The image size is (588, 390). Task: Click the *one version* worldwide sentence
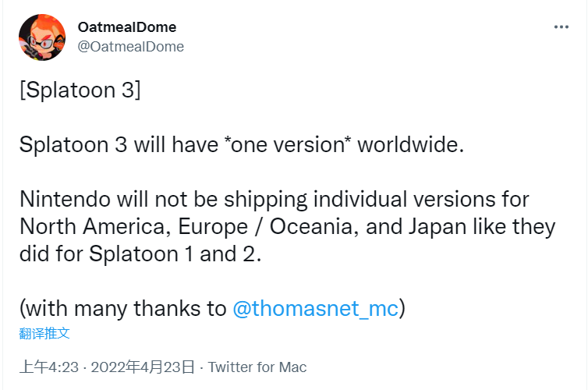point(242,144)
